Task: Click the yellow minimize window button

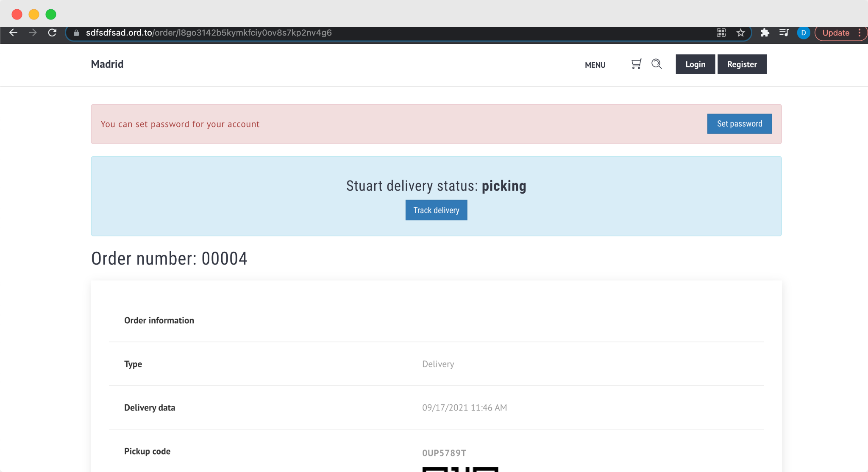Action: 34,14
